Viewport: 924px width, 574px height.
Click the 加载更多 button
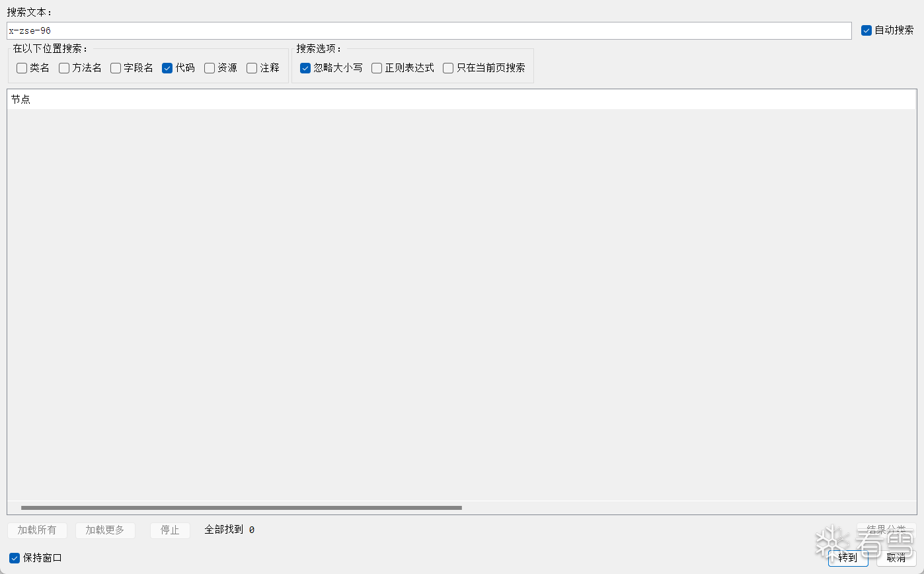point(105,530)
